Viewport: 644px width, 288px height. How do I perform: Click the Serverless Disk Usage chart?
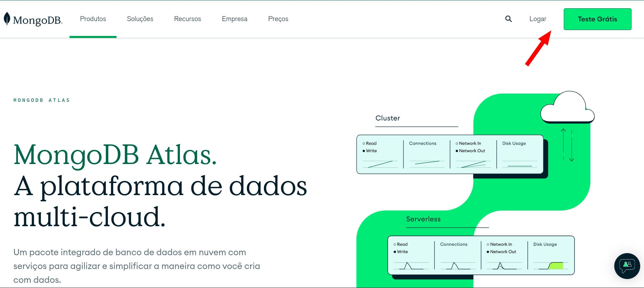[551, 265]
